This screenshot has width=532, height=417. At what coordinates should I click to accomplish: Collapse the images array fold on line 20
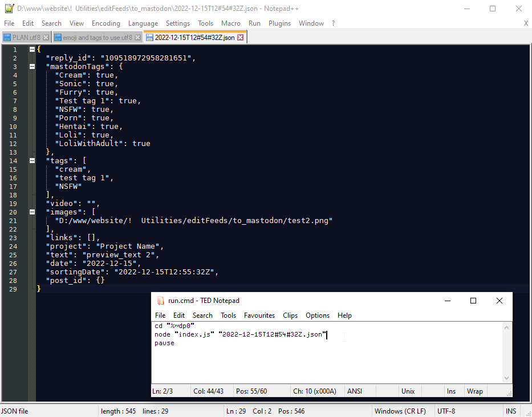(x=32, y=212)
